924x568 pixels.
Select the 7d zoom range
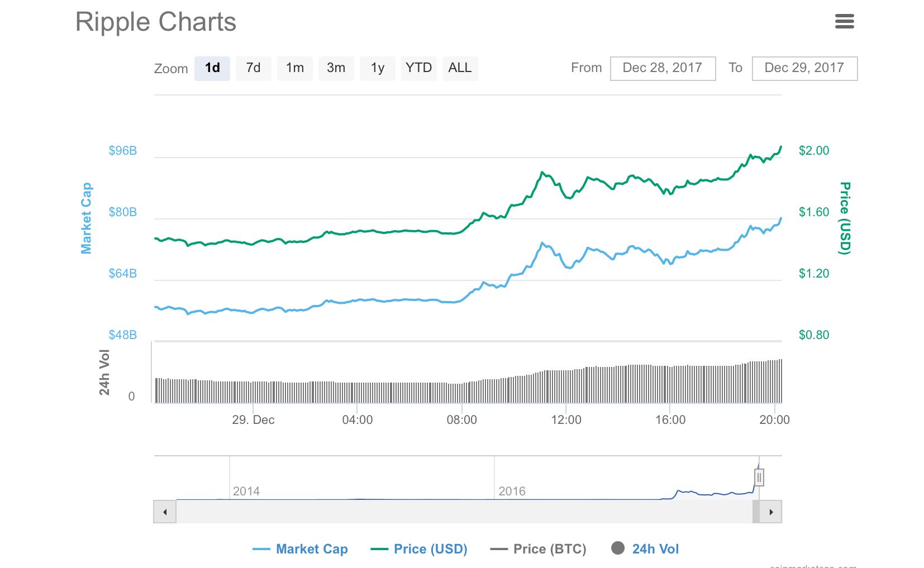[254, 68]
